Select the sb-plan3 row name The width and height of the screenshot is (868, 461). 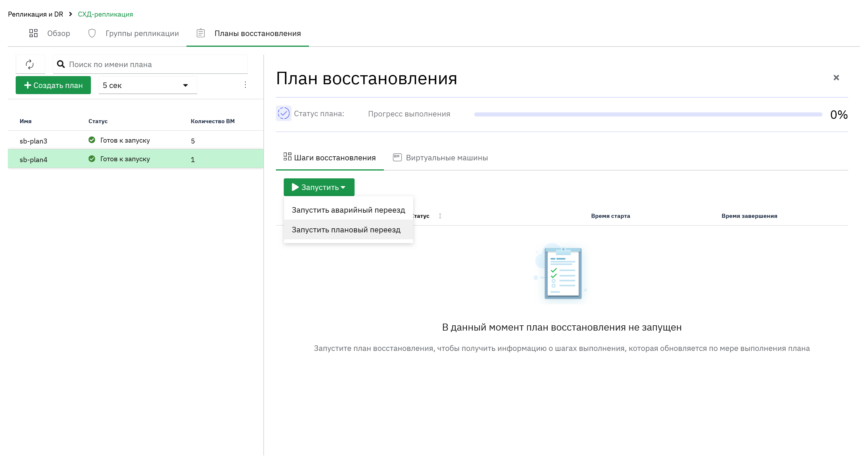[33, 141]
